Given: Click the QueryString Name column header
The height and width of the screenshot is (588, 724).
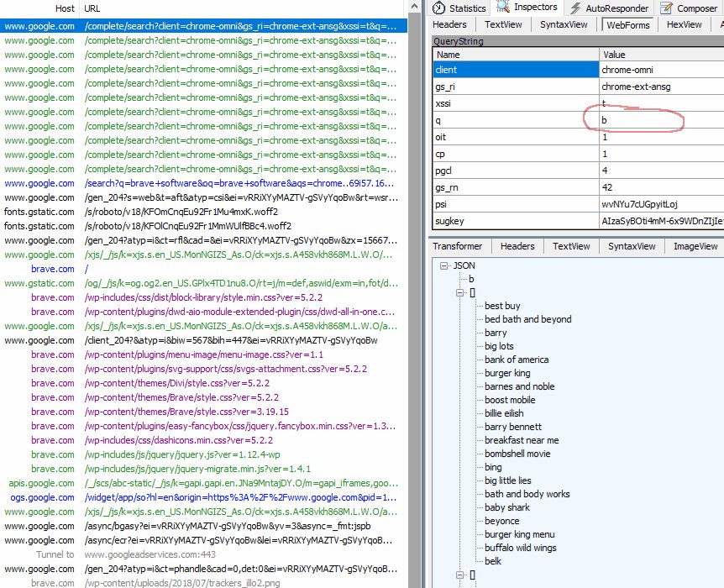Looking at the screenshot, I should coord(516,55).
